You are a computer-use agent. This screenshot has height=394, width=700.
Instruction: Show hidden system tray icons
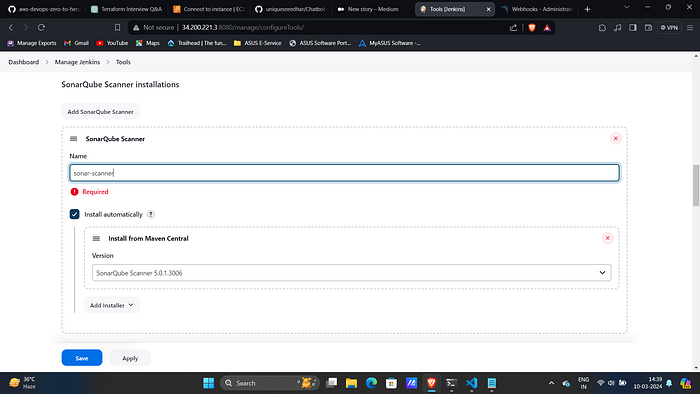coord(551,383)
